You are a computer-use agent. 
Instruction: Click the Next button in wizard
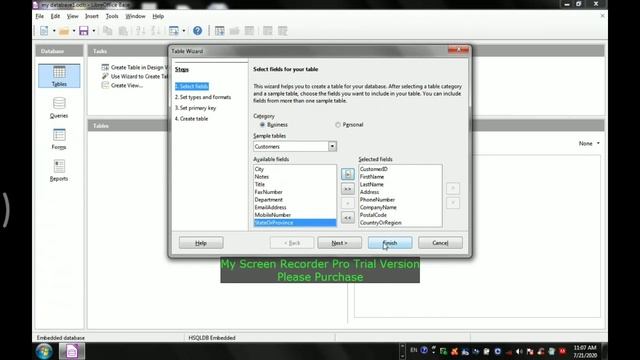pos(339,243)
